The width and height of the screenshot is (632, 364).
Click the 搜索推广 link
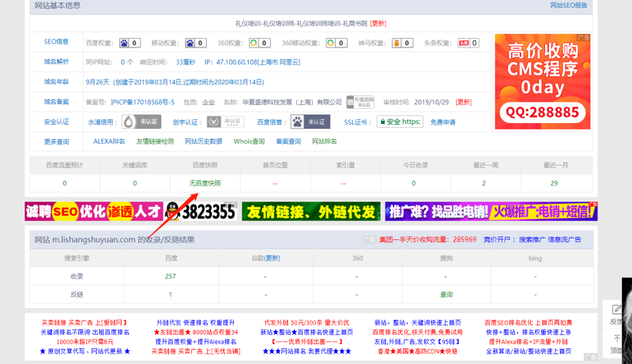(532, 239)
